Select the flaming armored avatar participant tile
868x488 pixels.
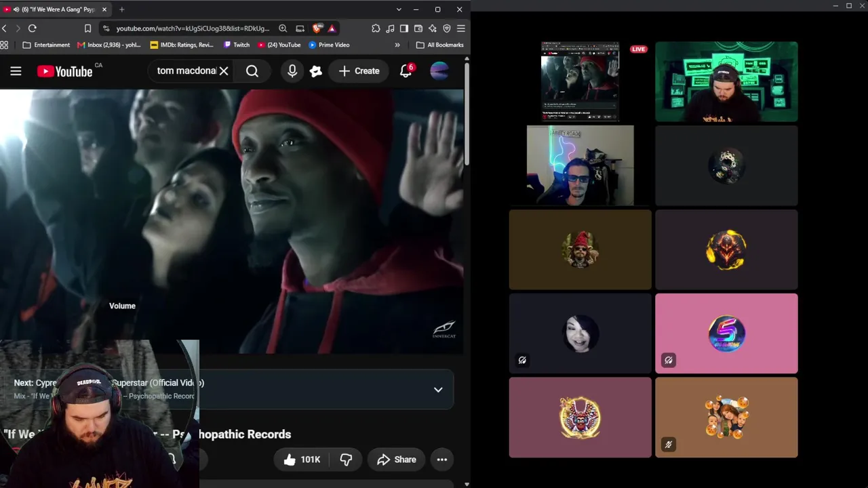(726, 249)
